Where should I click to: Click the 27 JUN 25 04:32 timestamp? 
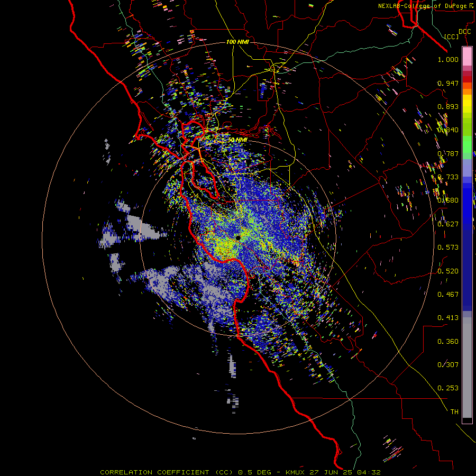point(345,472)
